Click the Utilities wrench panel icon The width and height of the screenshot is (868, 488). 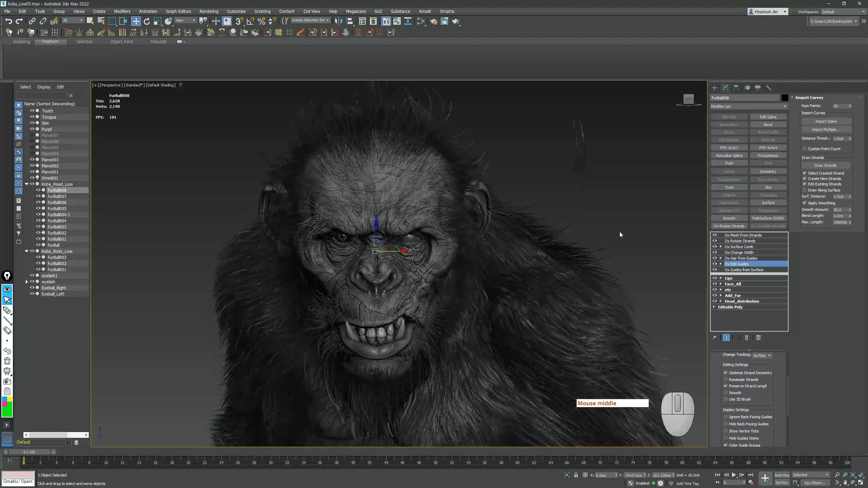pyautogui.click(x=769, y=88)
